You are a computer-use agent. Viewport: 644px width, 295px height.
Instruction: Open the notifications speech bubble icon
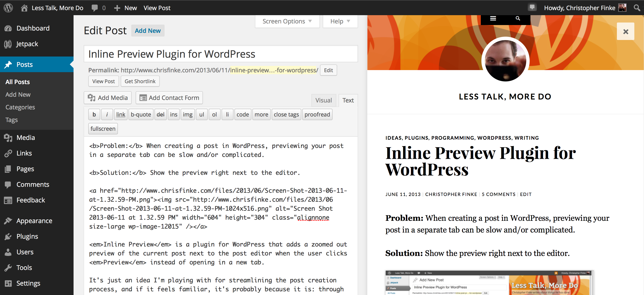tap(532, 7)
